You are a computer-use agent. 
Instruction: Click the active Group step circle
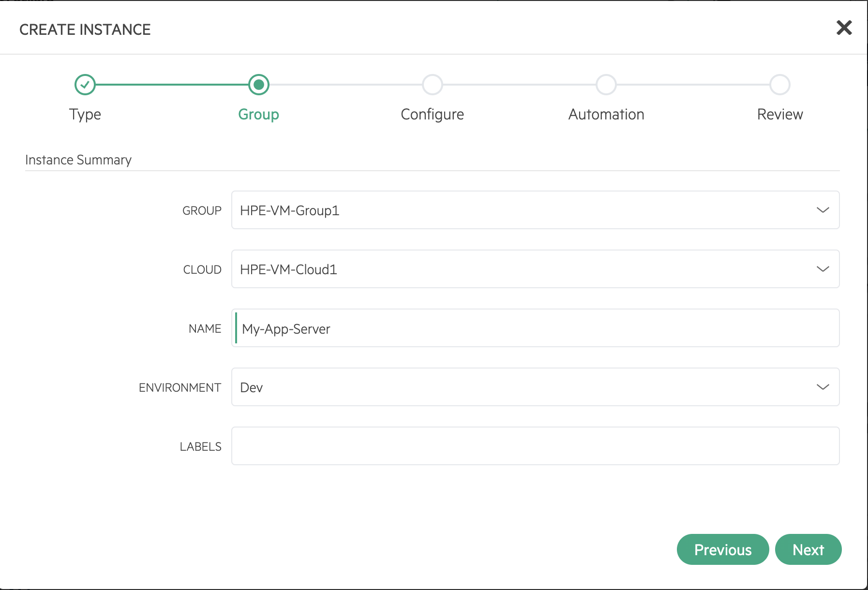point(259,85)
